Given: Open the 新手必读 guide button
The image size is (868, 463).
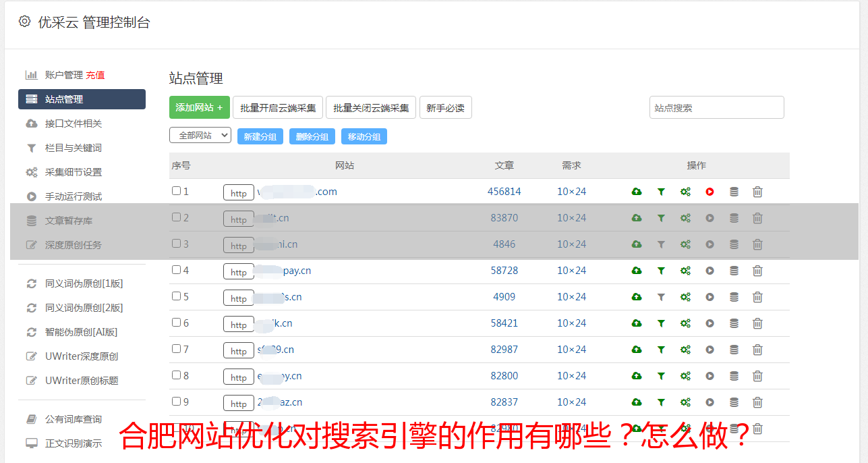Looking at the screenshot, I should pos(446,107).
